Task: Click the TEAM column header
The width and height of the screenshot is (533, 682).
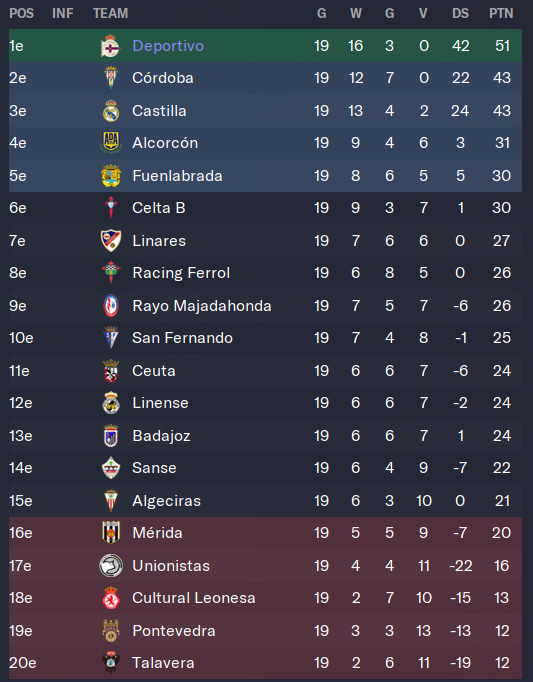Action: 111,13
